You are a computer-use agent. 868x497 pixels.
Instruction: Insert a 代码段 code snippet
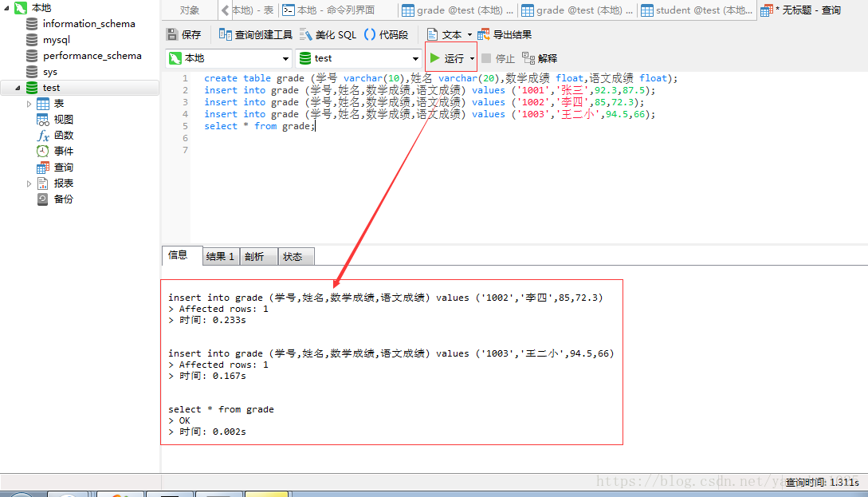[x=381, y=34]
